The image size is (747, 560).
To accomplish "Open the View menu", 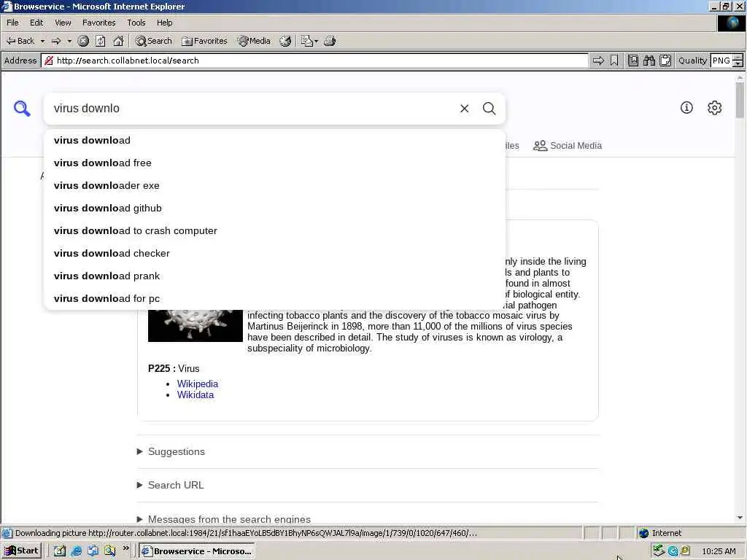I will click(63, 23).
